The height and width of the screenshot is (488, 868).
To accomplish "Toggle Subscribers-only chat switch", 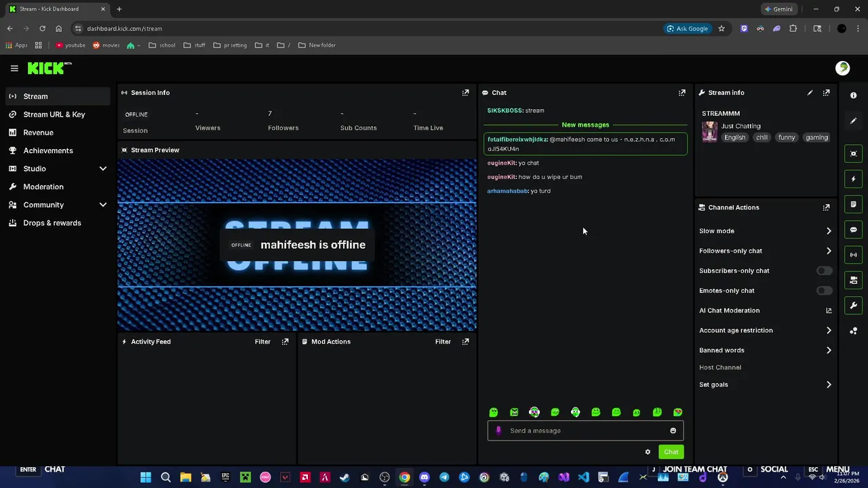I will [824, 270].
